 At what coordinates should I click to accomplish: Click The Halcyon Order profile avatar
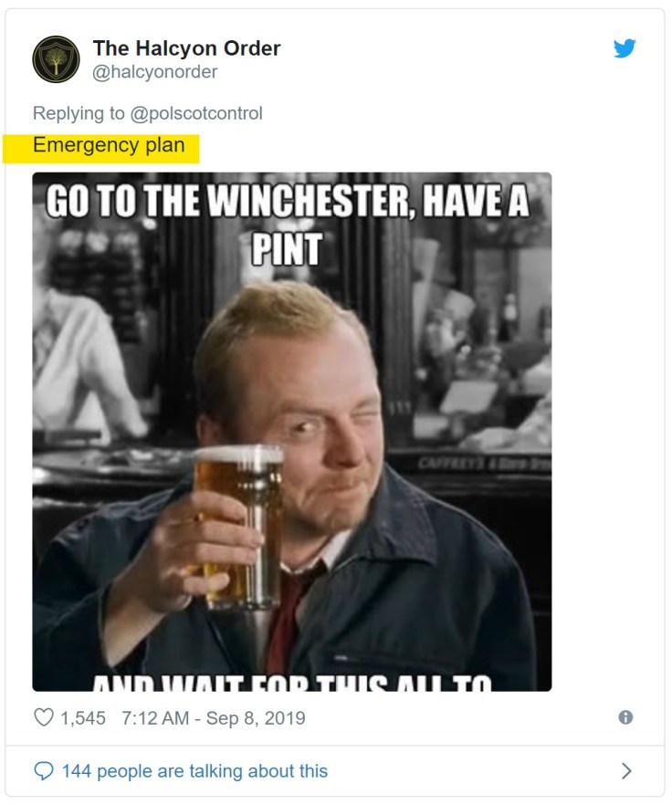[x=56, y=59]
